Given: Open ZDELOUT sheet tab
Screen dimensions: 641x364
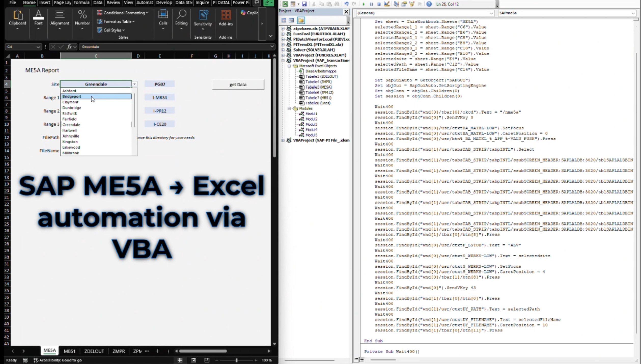Looking at the screenshot, I should 94,351.
